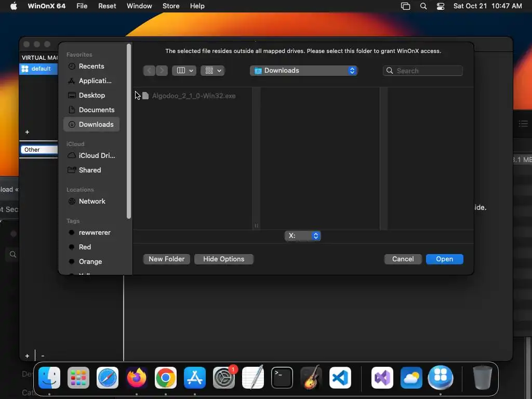
Task: Cancel the file dialog
Action: [x=403, y=259]
